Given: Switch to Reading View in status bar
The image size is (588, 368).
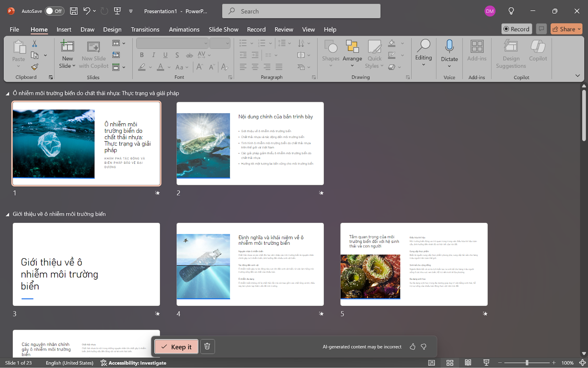Looking at the screenshot, I should 468,363.
